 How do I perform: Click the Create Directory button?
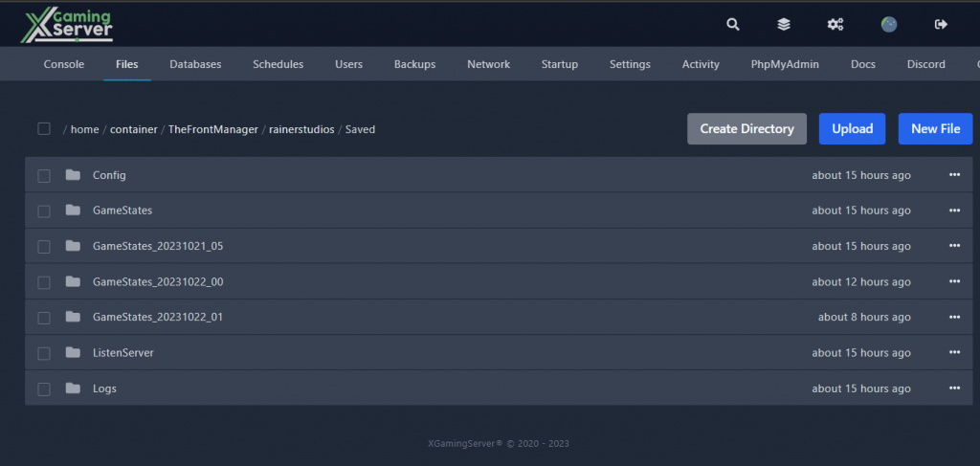(x=746, y=128)
